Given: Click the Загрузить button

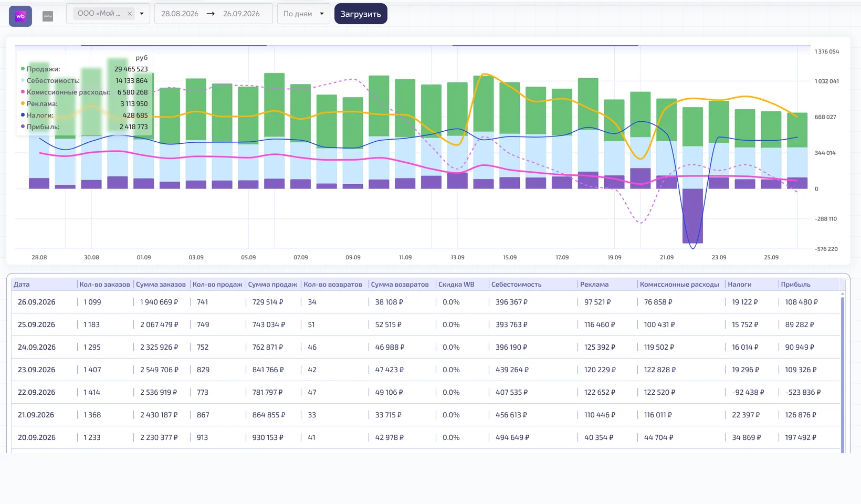Looking at the screenshot, I should point(361,14).
